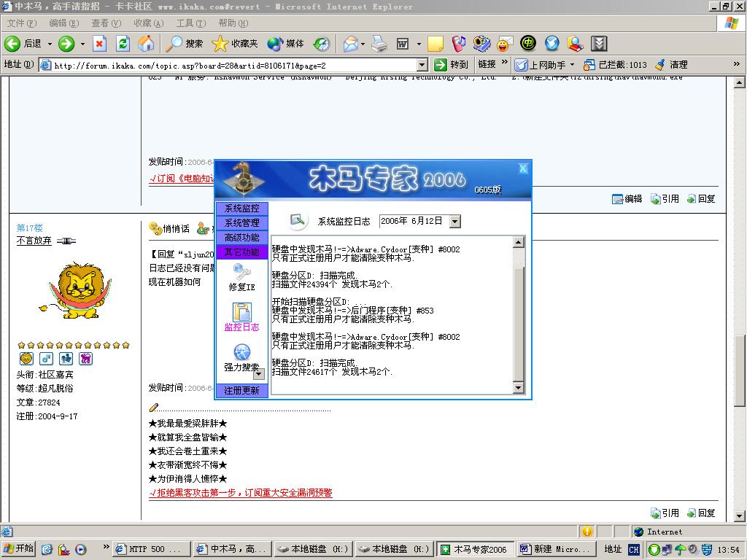Viewport: 747px width, 560px height.
Task: Click the sidebar scroll-down arrow near 强力搜索
Action: pyautogui.click(x=259, y=375)
